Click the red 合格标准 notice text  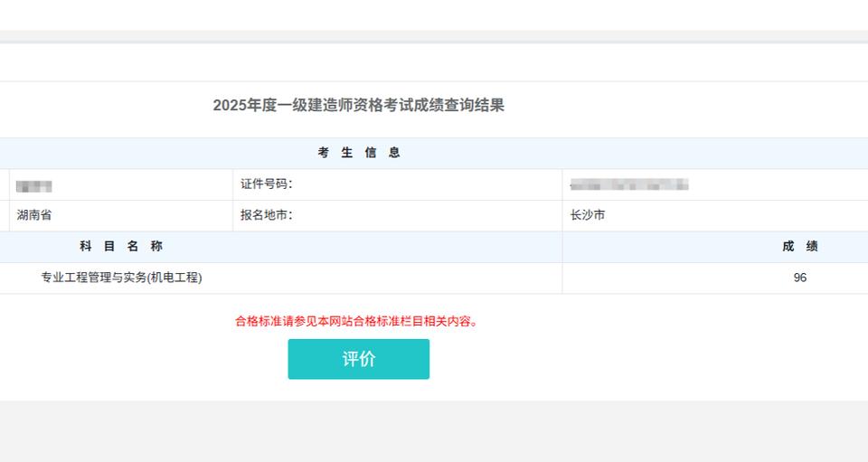coord(356,322)
